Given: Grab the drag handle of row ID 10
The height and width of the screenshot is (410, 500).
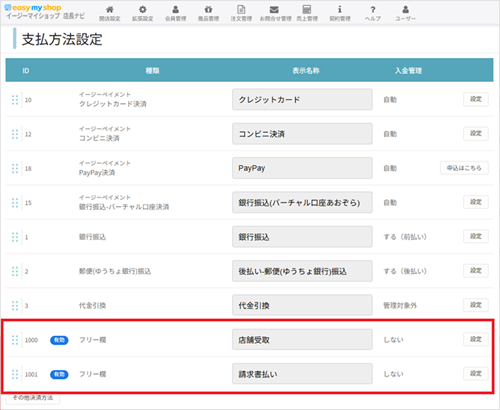Looking at the screenshot, I should coord(15,100).
